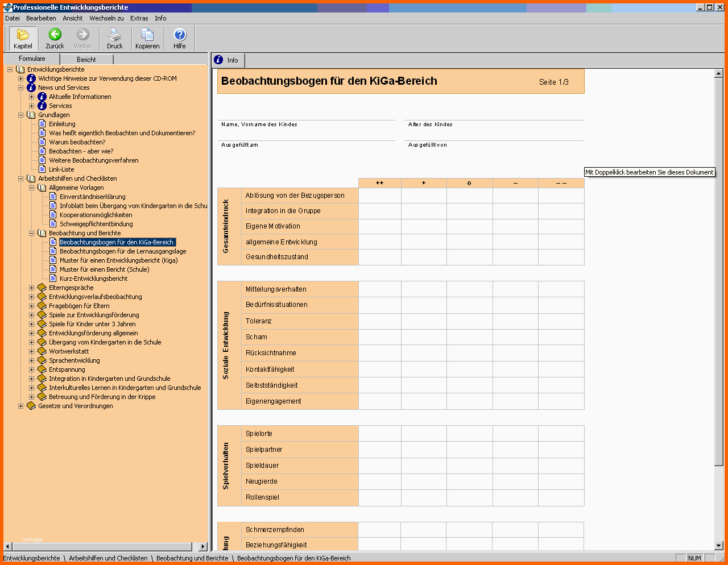This screenshot has width=728, height=565.
Task: Collapse the 'Beobachtung und Berichte' node
Action: coord(32,233)
